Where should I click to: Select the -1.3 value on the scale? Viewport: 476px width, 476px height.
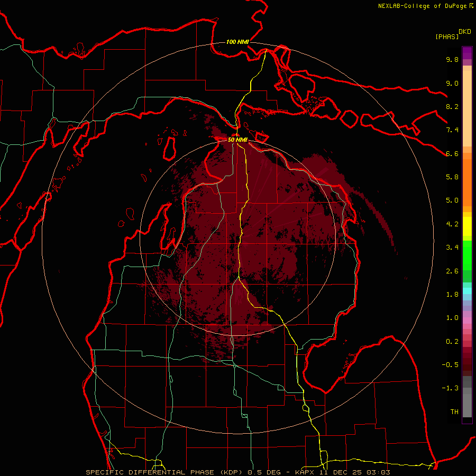pos(450,388)
